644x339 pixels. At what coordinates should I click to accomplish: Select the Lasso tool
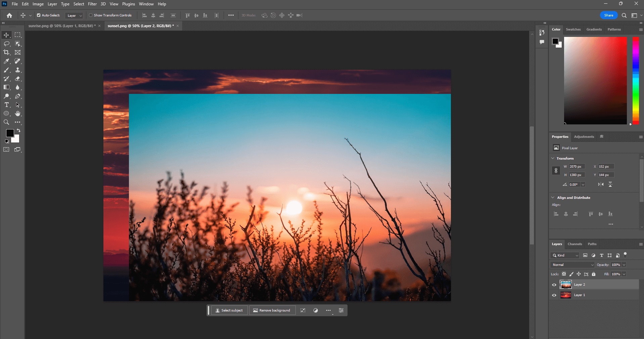(6, 44)
